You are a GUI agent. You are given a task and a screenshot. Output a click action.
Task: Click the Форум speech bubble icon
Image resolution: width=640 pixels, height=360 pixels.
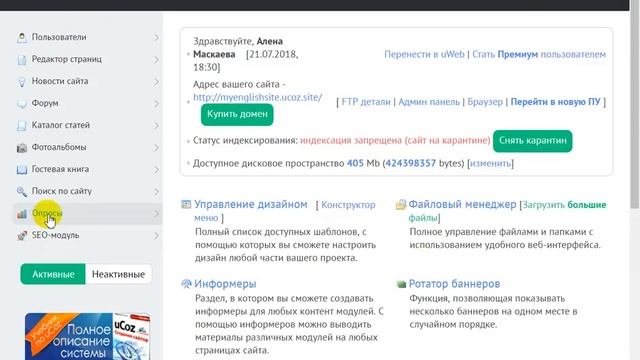point(22,104)
